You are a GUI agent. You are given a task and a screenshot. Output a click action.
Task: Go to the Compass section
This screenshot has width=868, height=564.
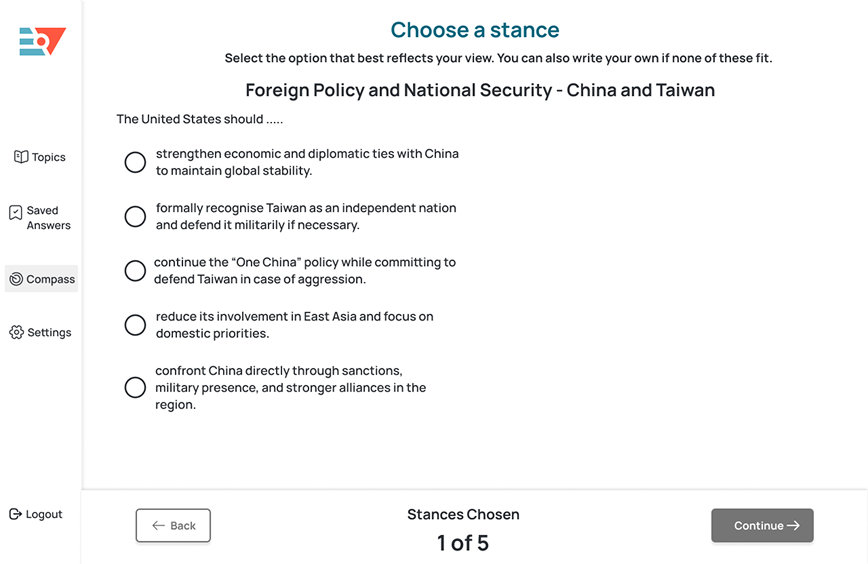click(x=50, y=279)
